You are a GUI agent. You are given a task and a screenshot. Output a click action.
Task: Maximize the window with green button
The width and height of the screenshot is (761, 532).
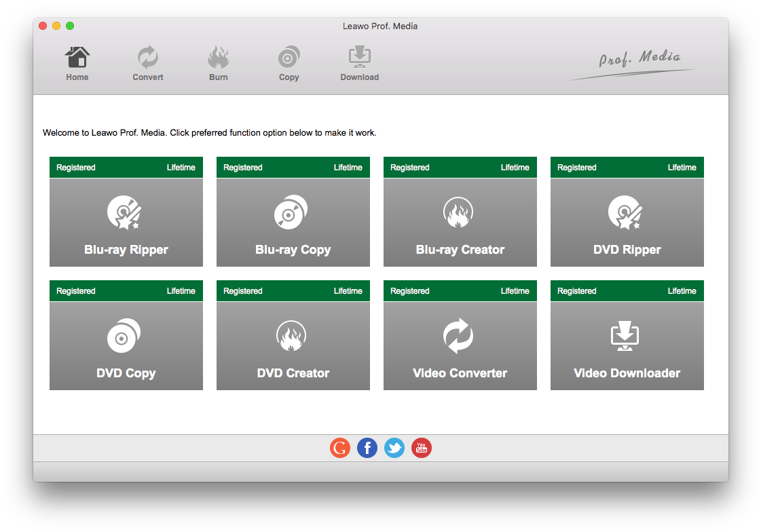tap(70, 26)
